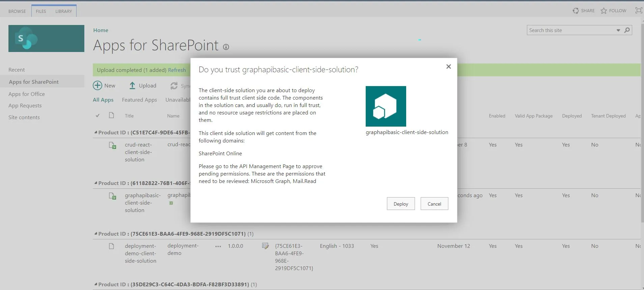The image size is (644, 290).
Task: Toggle focus on content icon
Action: click(x=639, y=10)
